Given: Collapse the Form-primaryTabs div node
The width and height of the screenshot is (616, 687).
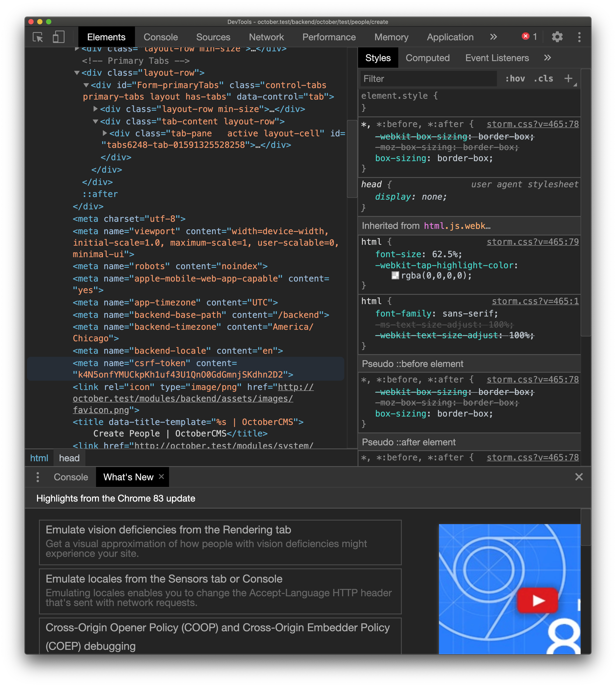Looking at the screenshot, I should click(x=86, y=85).
